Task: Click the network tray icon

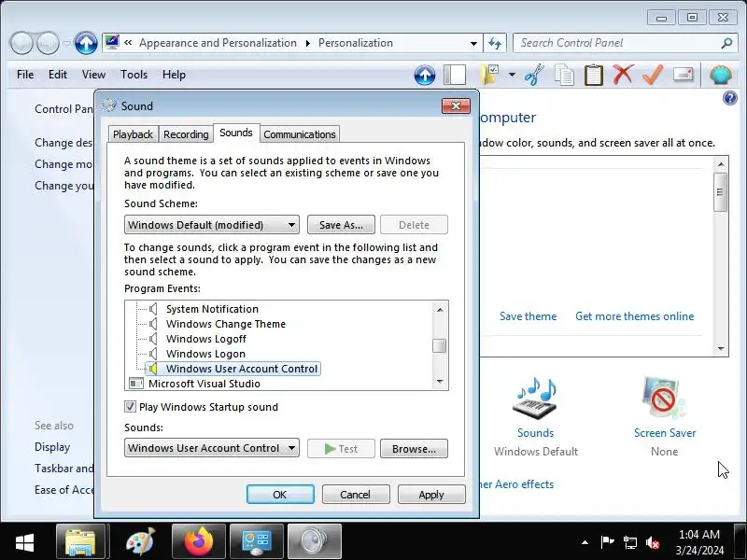Action: pos(629,542)
